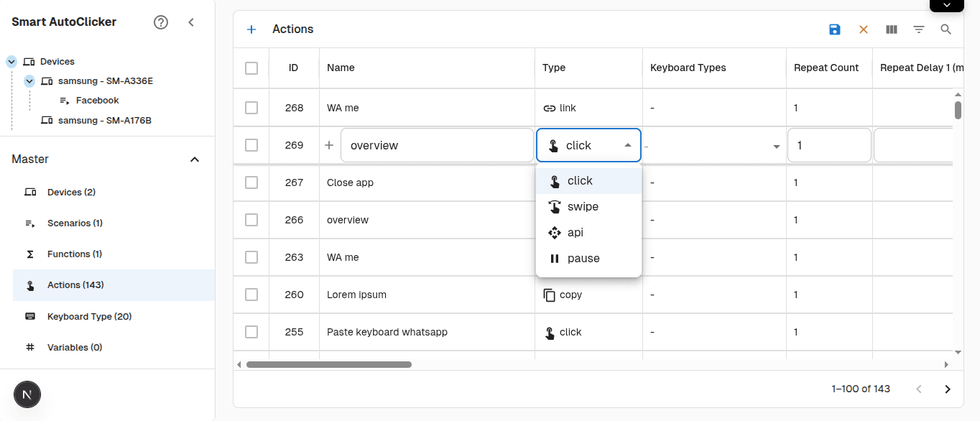Go to next page of actions
This screenshot has width=980, height=421.
tap(947, 389)
